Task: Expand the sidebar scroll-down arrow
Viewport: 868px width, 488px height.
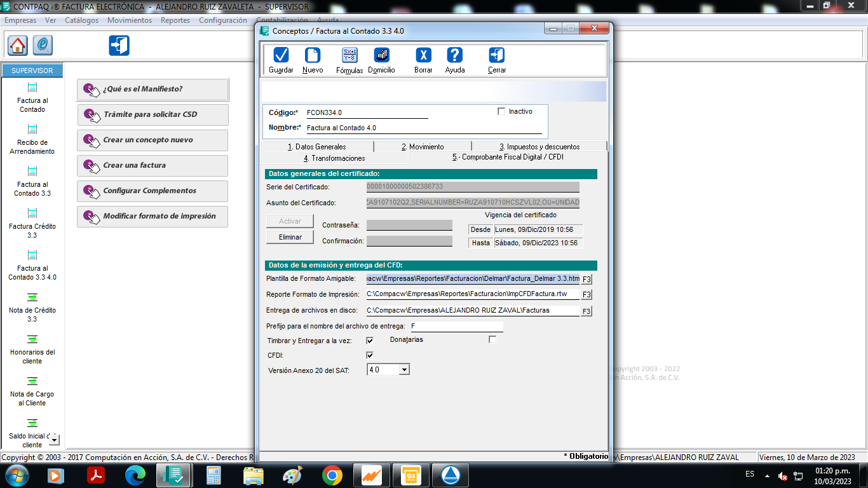Action: [x=54, y=440]
